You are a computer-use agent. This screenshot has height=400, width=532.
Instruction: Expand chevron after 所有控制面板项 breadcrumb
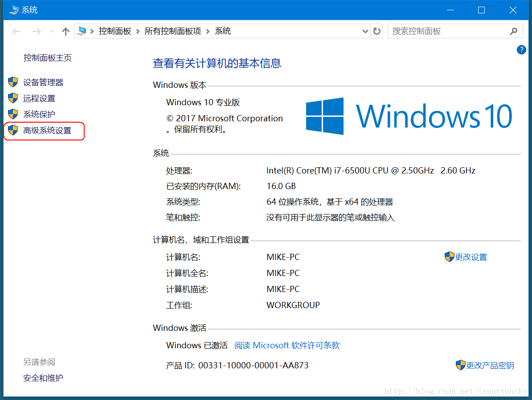[208, 32]
